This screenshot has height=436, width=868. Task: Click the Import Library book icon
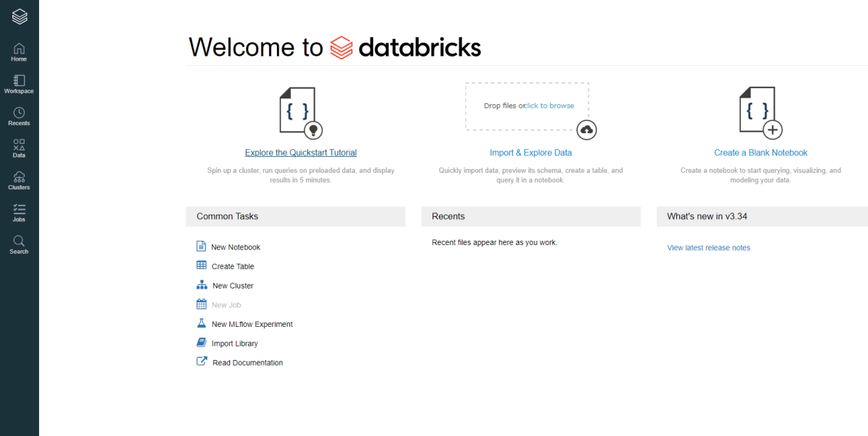tap(201, 343)
